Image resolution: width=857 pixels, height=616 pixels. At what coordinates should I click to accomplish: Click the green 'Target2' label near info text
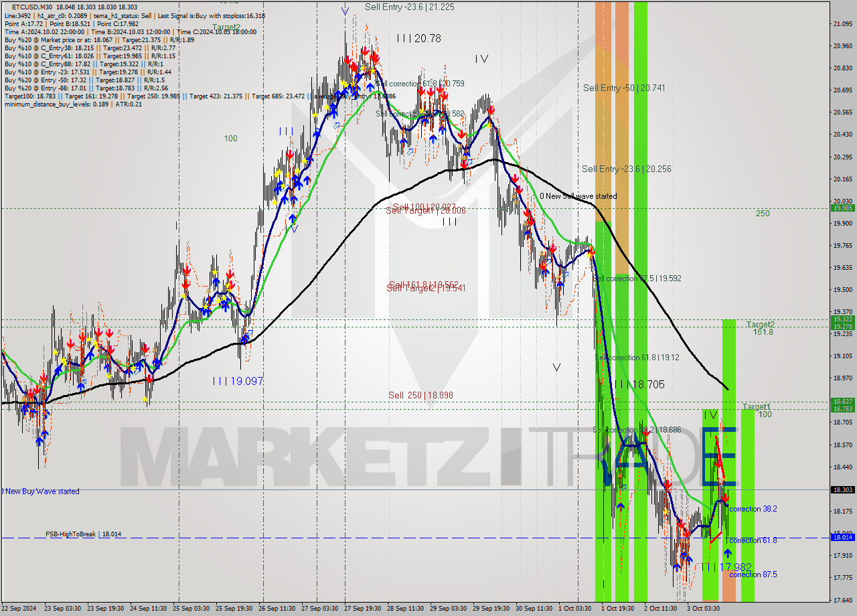226,27
